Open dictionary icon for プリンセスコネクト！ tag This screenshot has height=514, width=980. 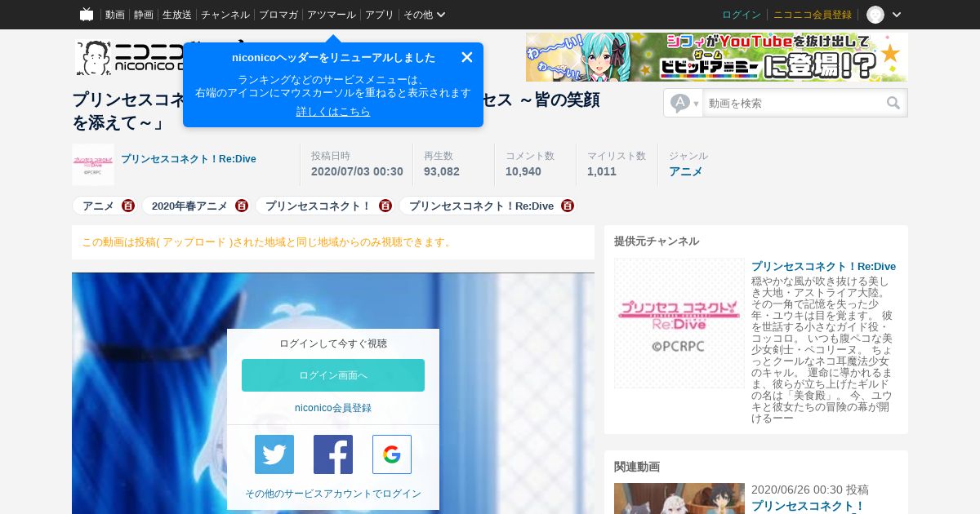coord(385,206)
